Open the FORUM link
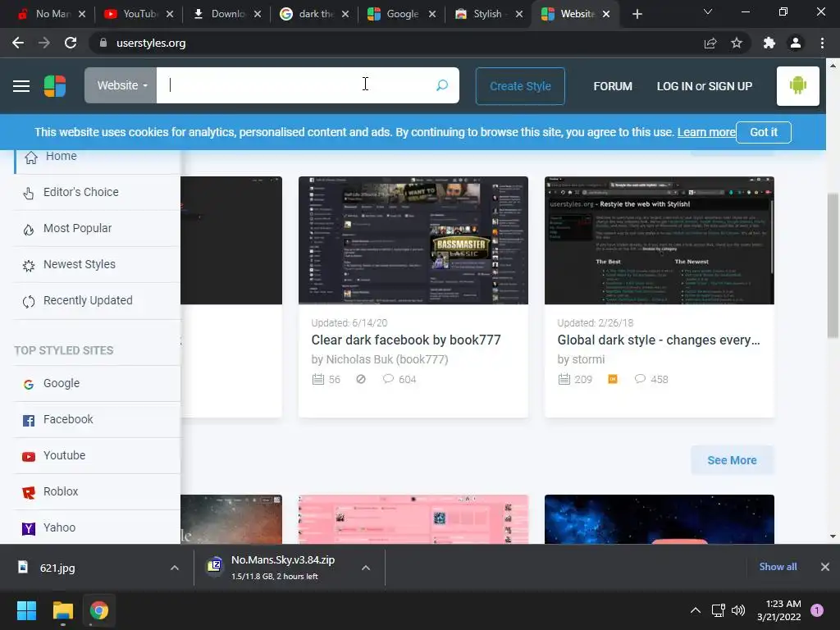 pos(613,86)
